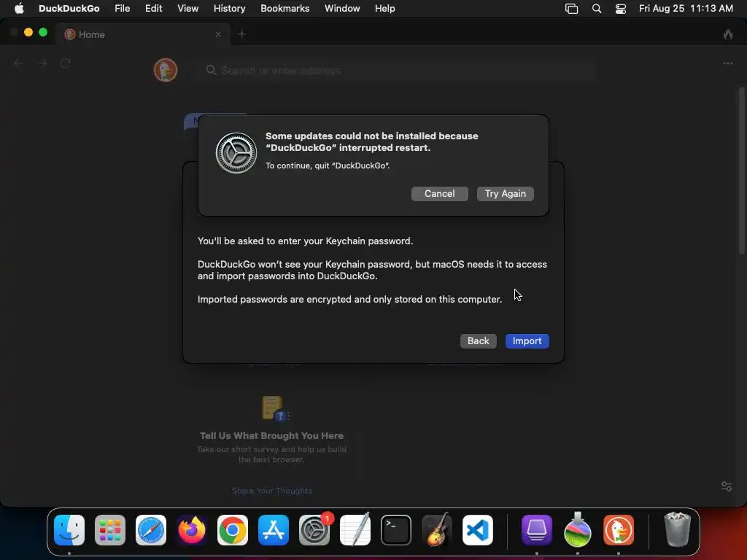Image resolution: width=747 pixels, height=560 pixels.
Task: Open the Trash from the Dock
Action: [x=677, y=530]
